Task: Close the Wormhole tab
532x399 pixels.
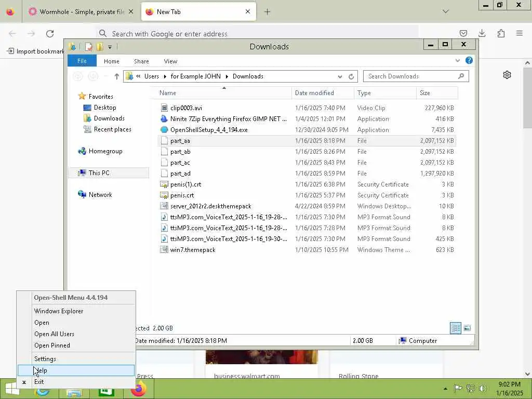Action: click(x=131, y=12)
